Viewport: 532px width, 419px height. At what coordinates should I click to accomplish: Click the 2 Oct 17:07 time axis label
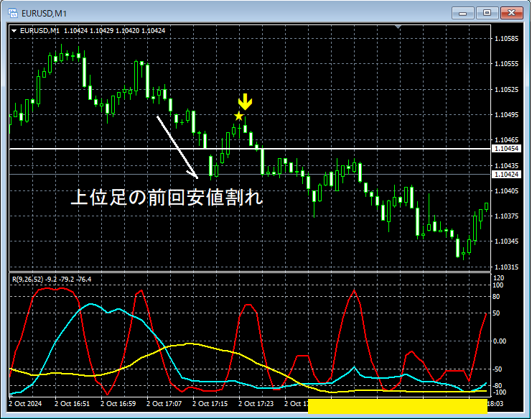164,404
